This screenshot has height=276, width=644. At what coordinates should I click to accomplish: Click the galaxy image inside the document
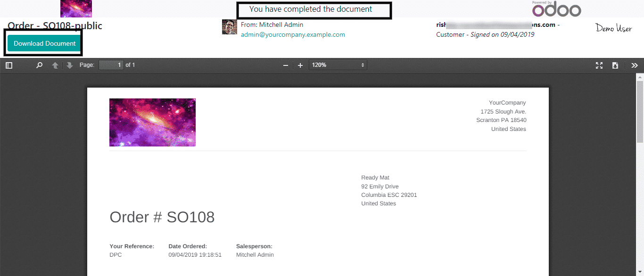(152, 122)
